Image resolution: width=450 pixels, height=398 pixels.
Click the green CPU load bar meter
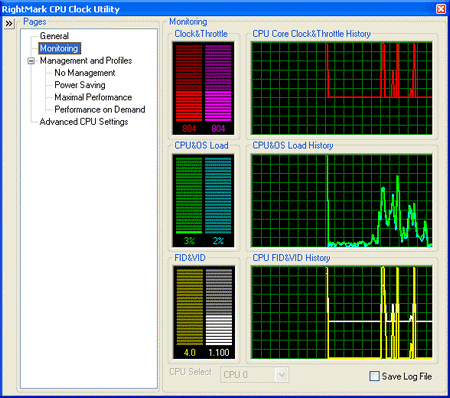189,195
